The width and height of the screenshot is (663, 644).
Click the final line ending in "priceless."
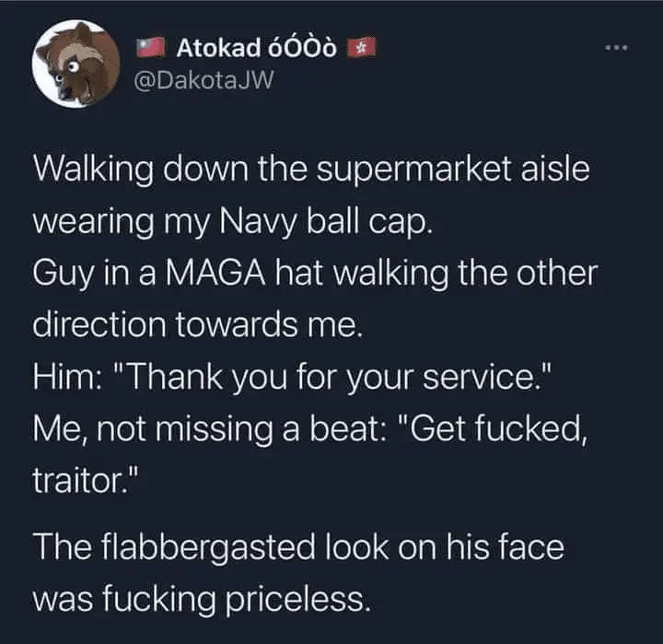(203, 601)
